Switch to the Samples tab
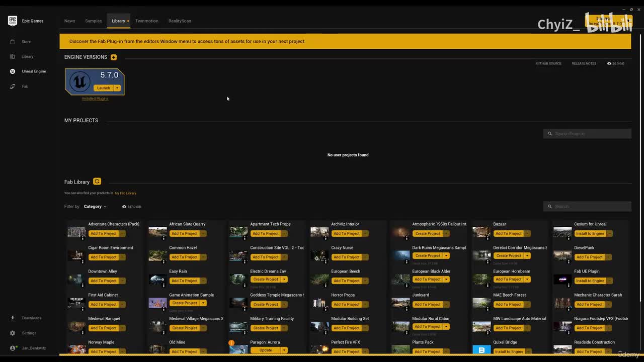 click(93, 21)
